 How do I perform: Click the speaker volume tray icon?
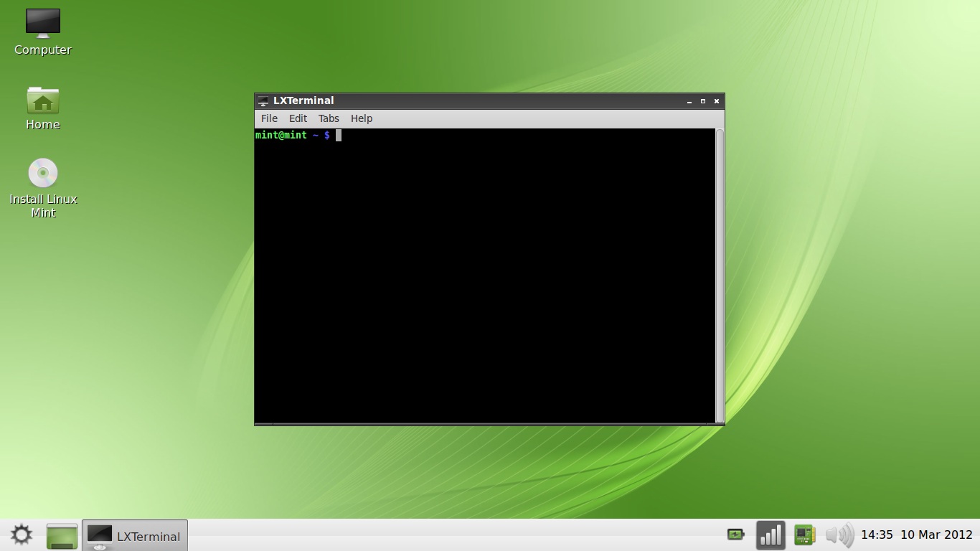(839, 535)
